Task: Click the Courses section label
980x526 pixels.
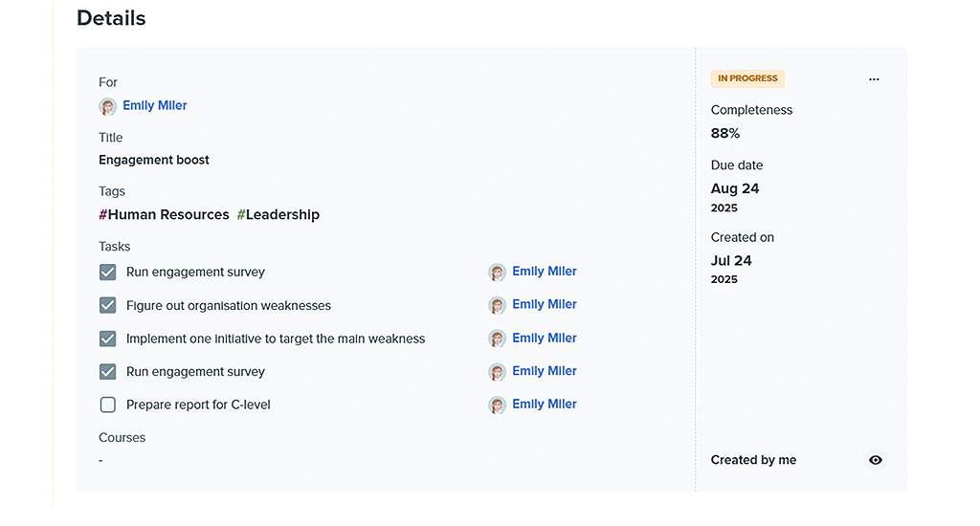Action: (x=122, y=438)
